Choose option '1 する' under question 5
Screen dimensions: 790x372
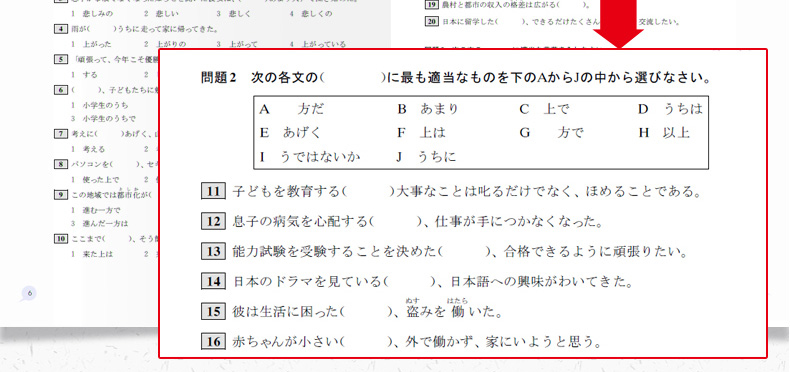(x=84, y=75)
